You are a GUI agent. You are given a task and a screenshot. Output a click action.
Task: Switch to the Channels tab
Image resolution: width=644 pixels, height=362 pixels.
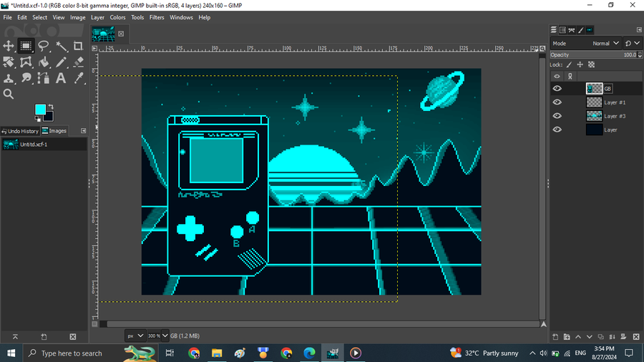[x=562, y=30]
